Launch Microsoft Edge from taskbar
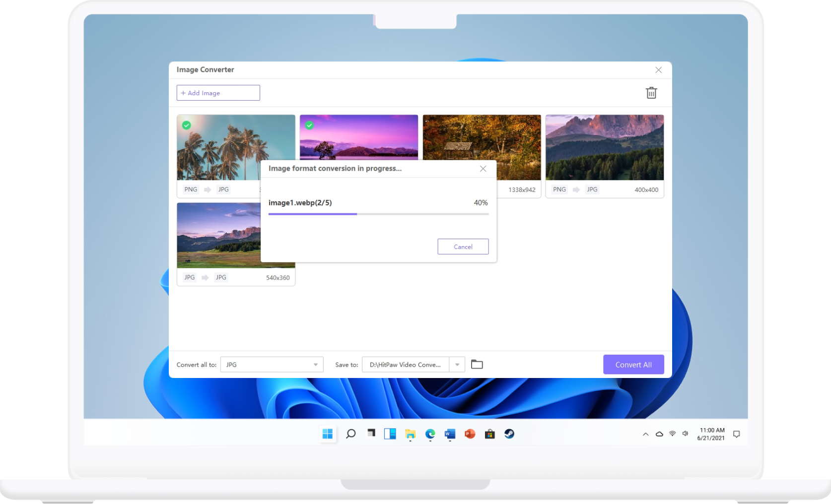Viewport: 831px width, 504px height. (430, 434)
